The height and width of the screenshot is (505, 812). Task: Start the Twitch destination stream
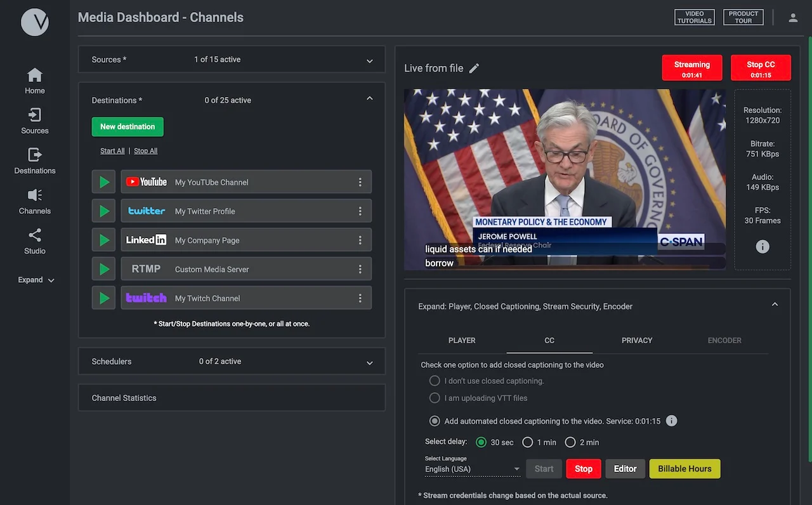[103, 298]
